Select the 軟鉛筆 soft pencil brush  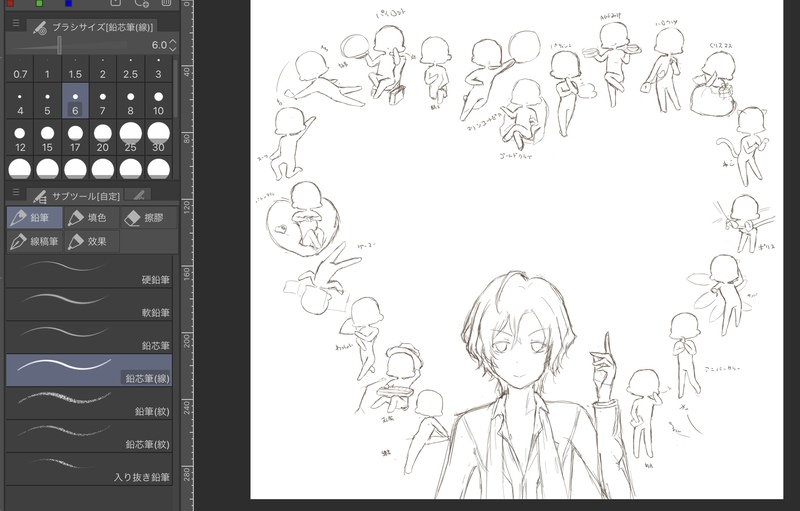89,304
